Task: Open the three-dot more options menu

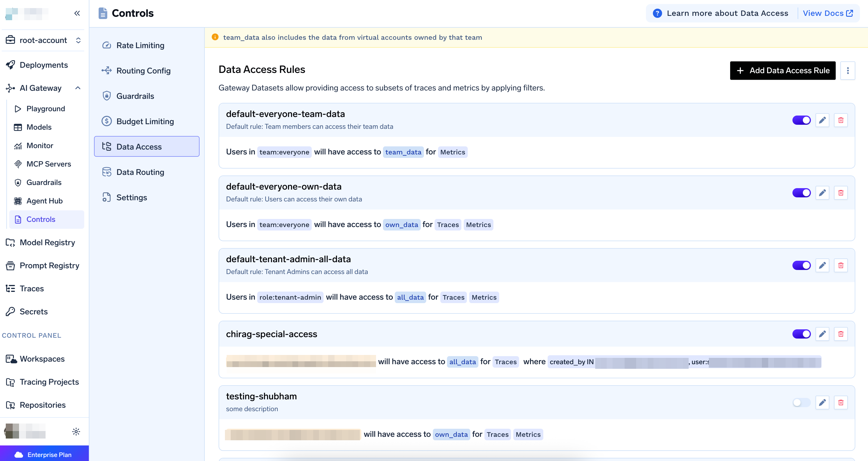Action: click(848, 70)
